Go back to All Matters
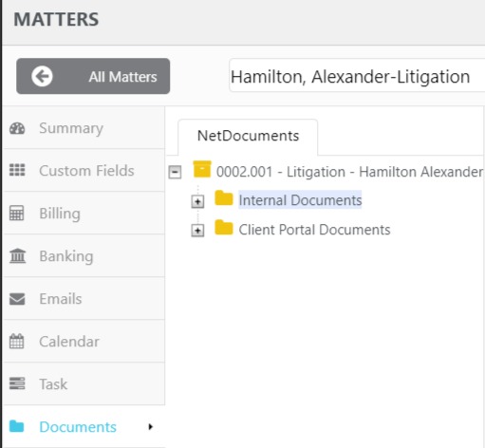 coord(93,76)
